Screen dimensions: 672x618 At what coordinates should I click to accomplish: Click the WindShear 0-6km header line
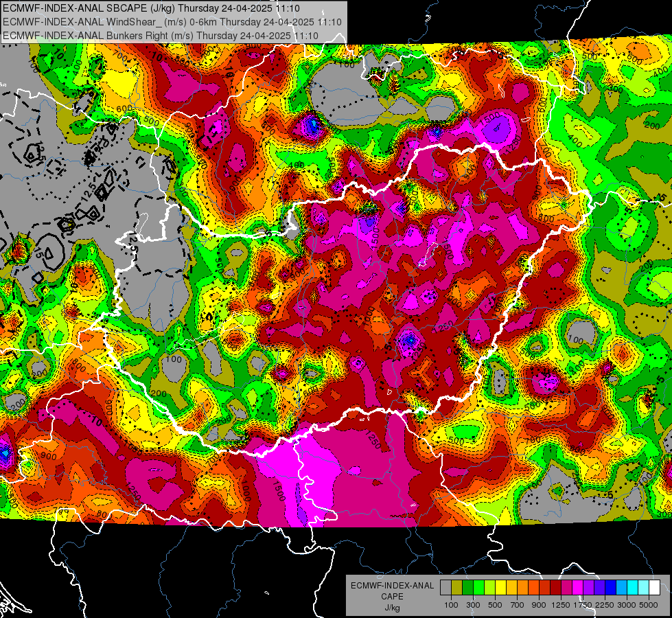172,22
